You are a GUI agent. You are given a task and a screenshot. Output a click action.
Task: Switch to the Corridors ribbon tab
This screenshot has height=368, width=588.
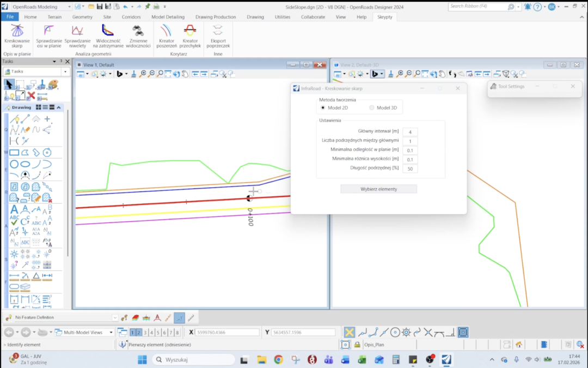(x=131, y=17)
